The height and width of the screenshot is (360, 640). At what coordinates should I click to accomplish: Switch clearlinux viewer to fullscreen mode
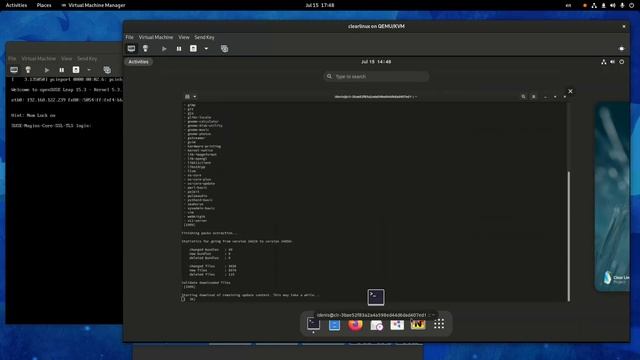[x=621, y=49]
